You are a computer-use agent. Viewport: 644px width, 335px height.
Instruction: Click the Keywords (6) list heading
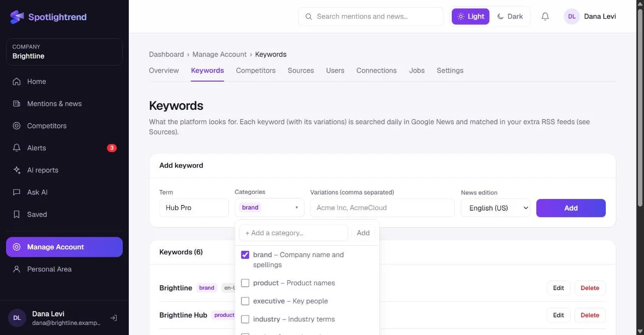coord(181,252)
